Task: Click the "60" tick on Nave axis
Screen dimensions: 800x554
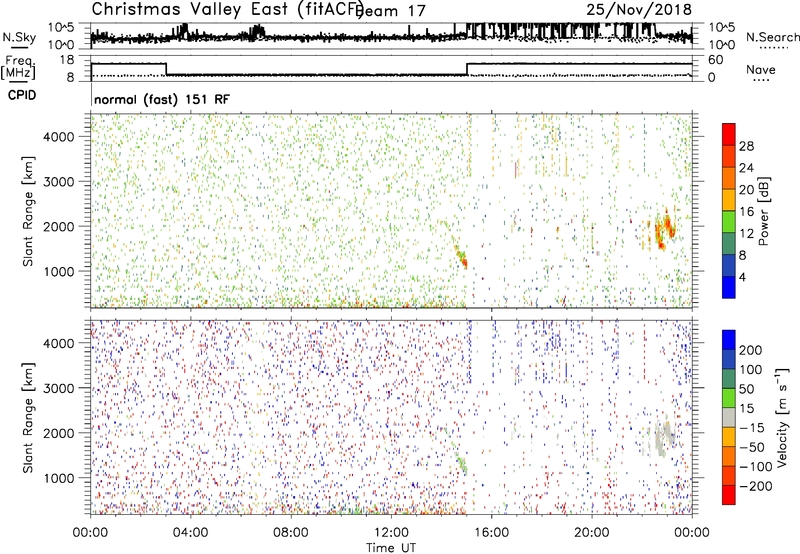Action: (x=716, y=60)
